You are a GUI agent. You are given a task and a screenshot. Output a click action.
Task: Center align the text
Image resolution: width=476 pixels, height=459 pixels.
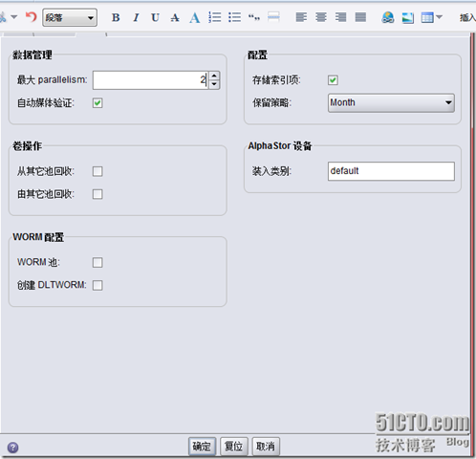[x=321, y=17]
